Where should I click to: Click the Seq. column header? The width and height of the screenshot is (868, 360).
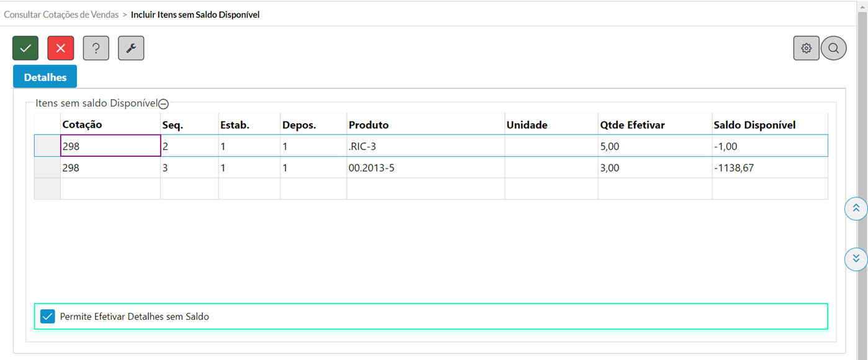(x=189, y=125)
